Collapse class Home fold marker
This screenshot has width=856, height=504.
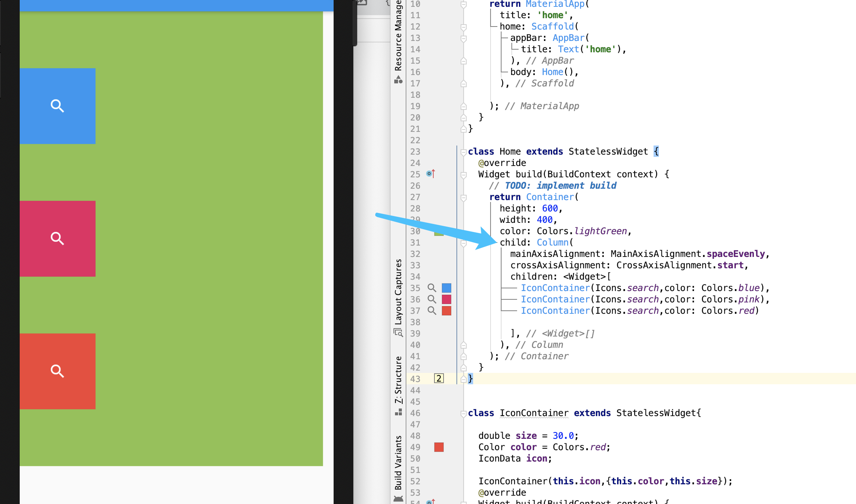[x=463, y=152]
